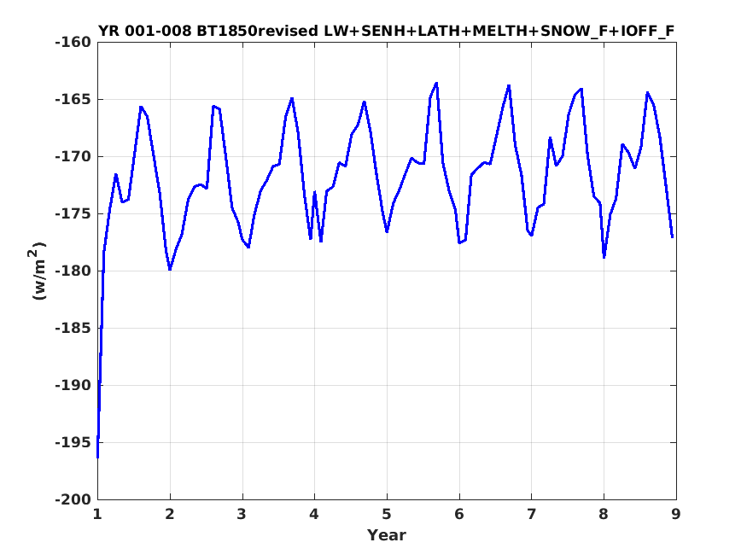Select the 'Year' x-axis label
Viewport: 747px width, 560px height.
387,535
